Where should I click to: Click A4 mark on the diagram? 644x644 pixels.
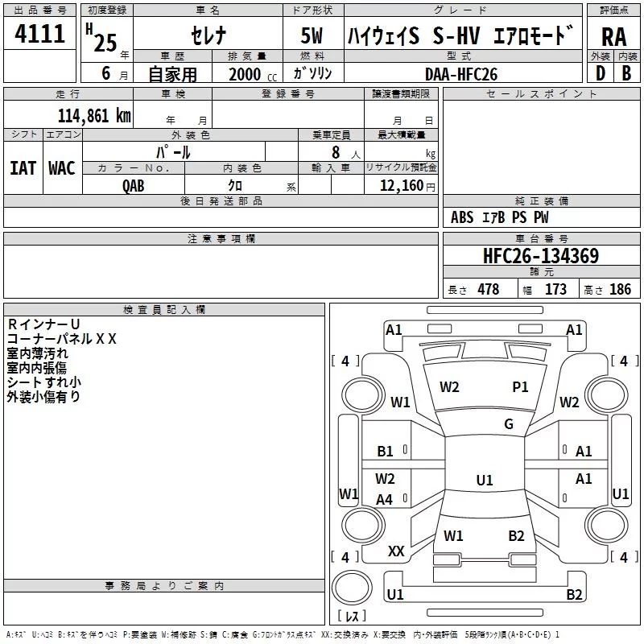[x=384, y=500]
